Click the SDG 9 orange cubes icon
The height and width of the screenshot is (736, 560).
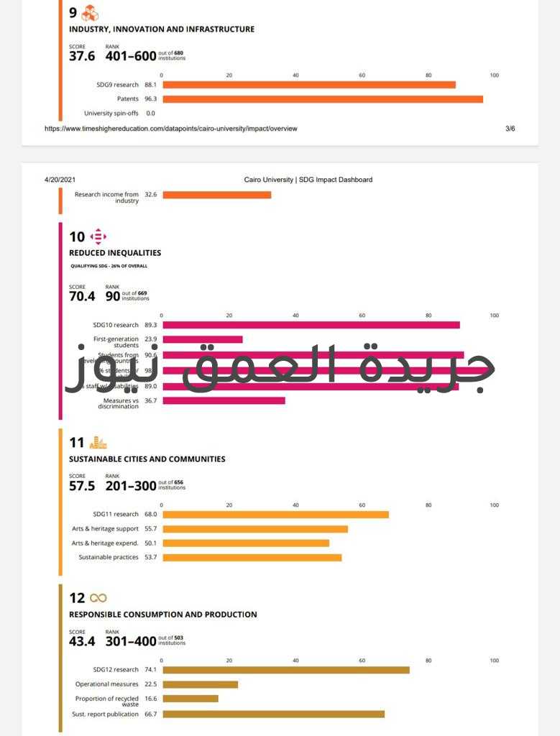coord(90,13)
